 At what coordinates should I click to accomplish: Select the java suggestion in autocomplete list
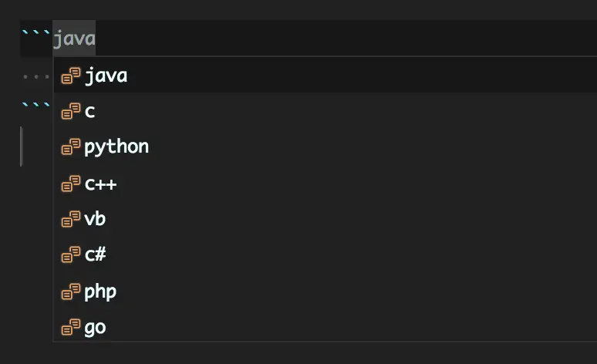point(325,76)
